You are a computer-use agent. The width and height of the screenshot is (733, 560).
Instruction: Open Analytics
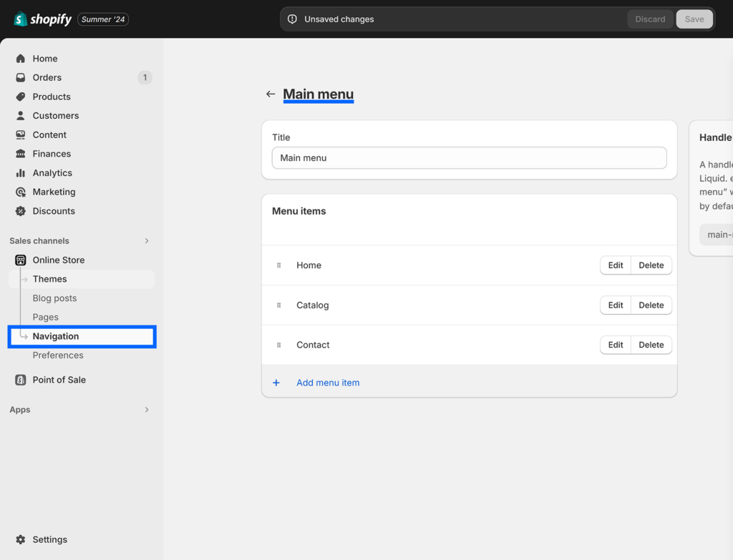pos(52,173)
